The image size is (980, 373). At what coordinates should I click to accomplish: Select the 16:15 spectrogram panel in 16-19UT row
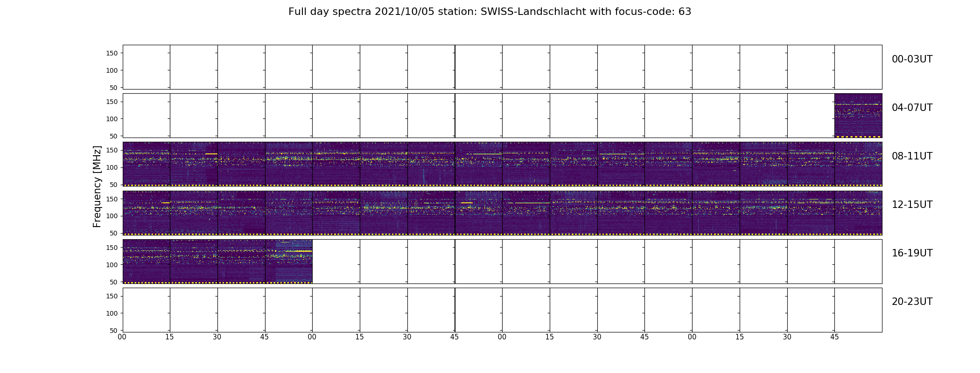point(194,261)
